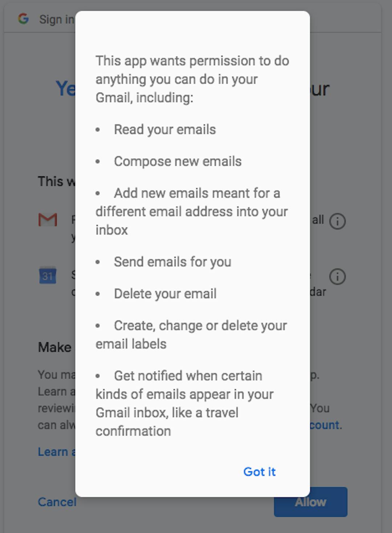Open info icon beside Calendar permission
This screenshot has height=533, width=392.
click(337, 277)
